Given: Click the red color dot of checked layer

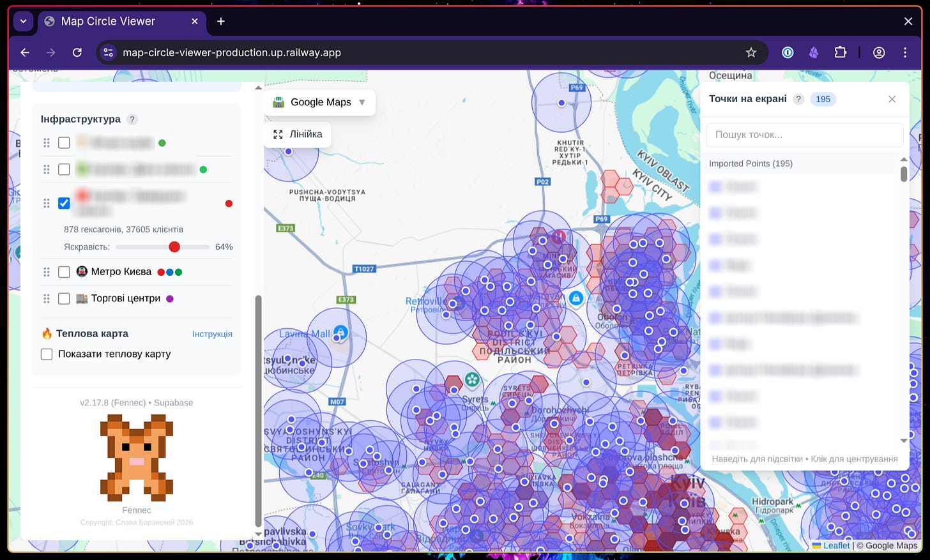Looking at the screenshot, I should coord(229,204).
